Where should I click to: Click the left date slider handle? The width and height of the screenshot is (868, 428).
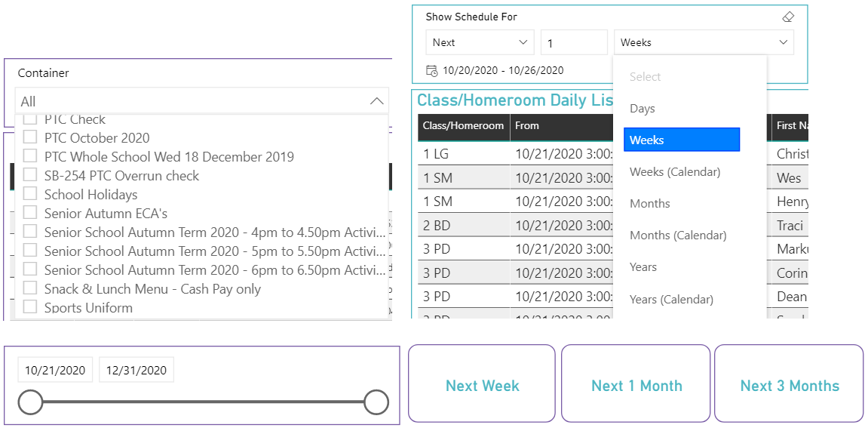click(30, 402)
